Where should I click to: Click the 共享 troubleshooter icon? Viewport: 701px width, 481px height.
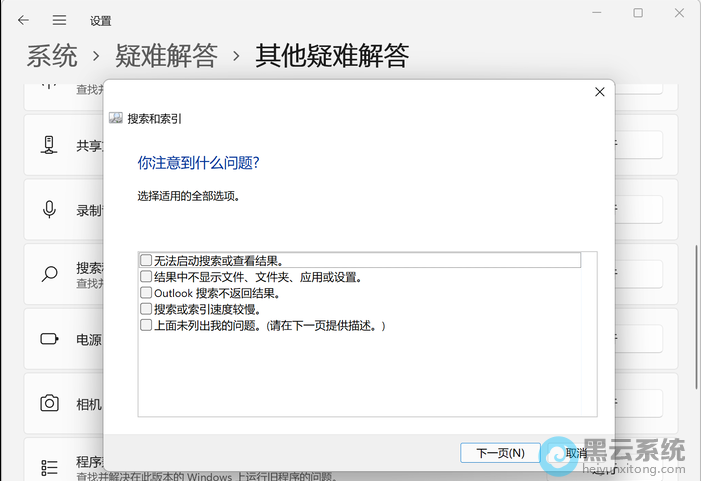(x=49, y=145)
